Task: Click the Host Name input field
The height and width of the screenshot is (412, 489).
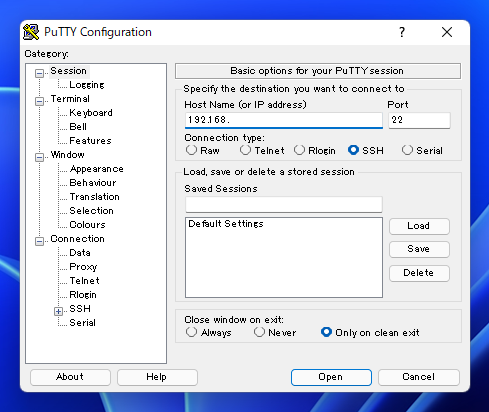Action: click(x=284, y=120)
